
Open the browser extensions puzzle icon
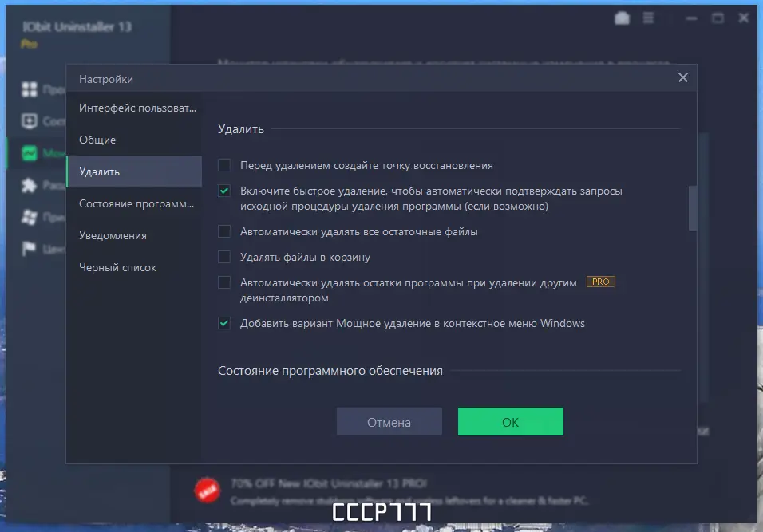[28, 184]
